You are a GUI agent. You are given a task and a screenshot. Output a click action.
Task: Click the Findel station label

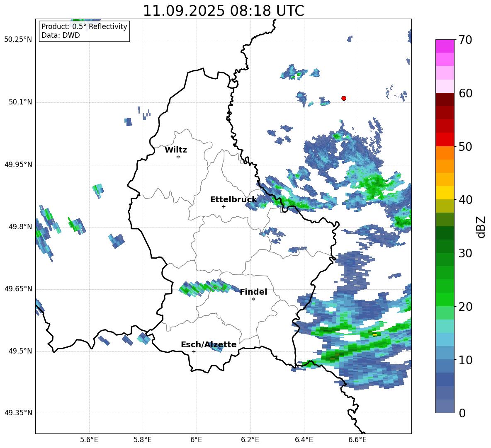pyautogui.click(x=253, y=292)
